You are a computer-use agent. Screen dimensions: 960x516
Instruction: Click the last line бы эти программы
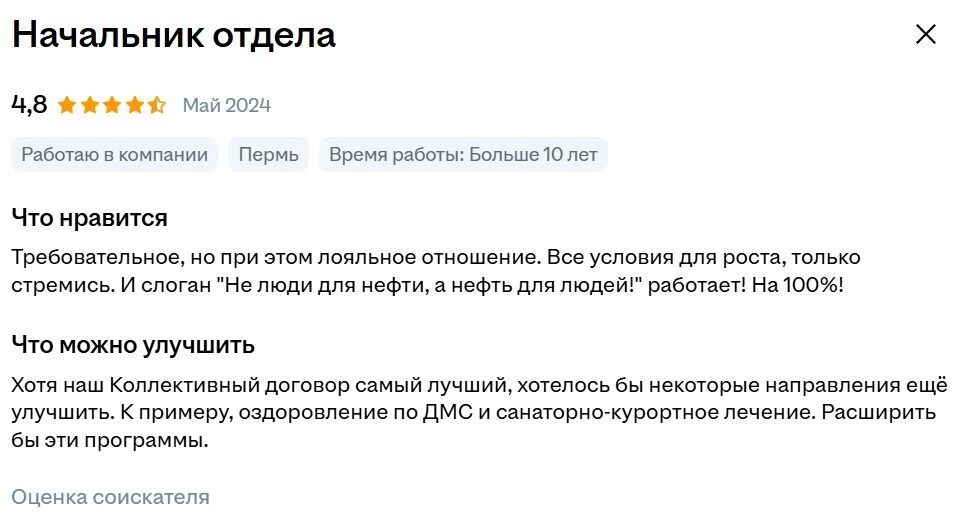tap(110, 440)
